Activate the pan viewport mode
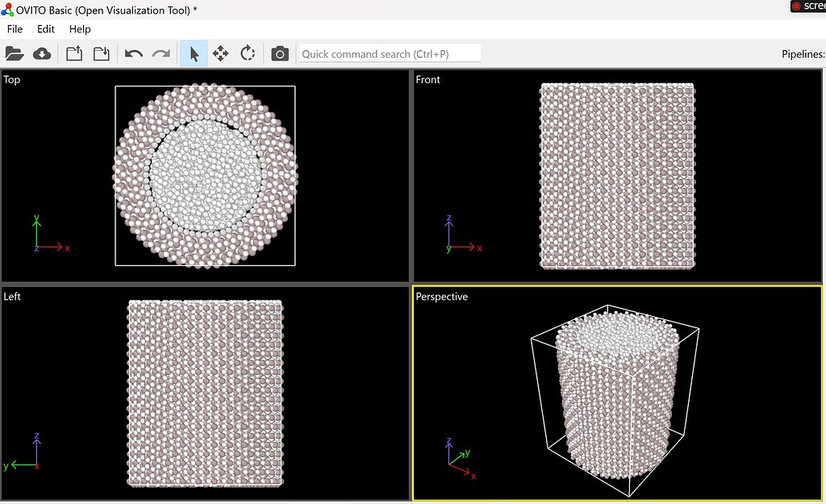 [x=221, y=52]
